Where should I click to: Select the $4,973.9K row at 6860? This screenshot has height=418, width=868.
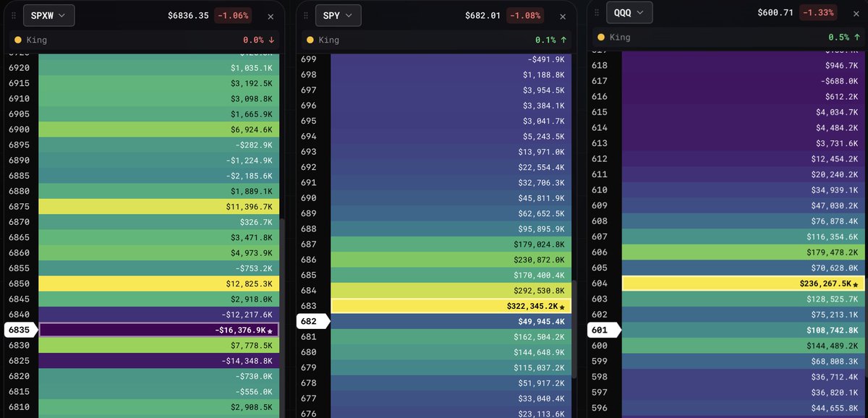(x=159, y=253)
